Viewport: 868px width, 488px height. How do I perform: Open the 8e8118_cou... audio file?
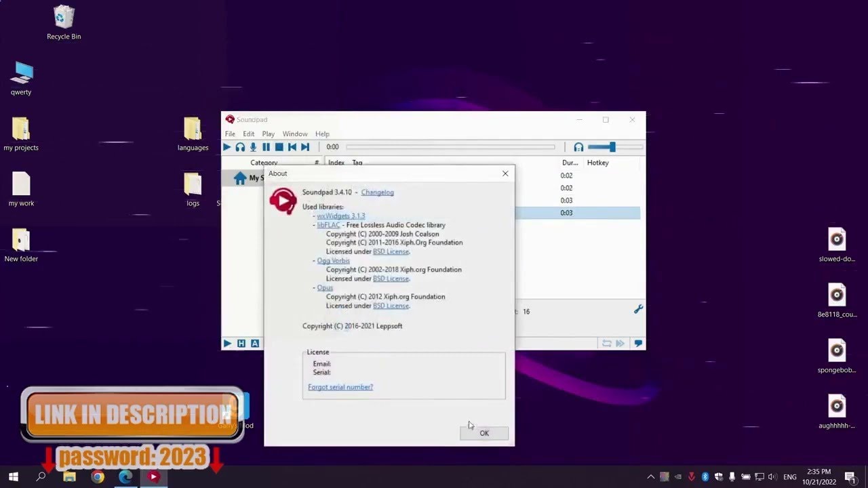click(x=837, y=301)
